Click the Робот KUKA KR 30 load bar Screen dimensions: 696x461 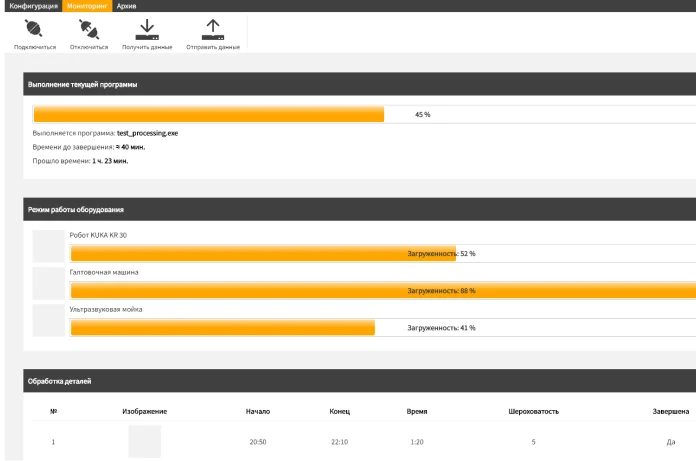click(x=384, y=253)
